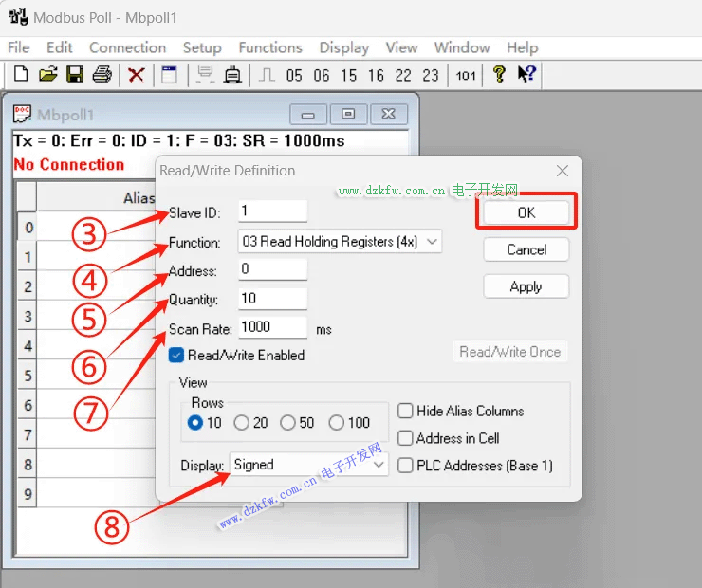
Task: Click the Address input field
Action: pyautogui.click(x=272, y=269)
